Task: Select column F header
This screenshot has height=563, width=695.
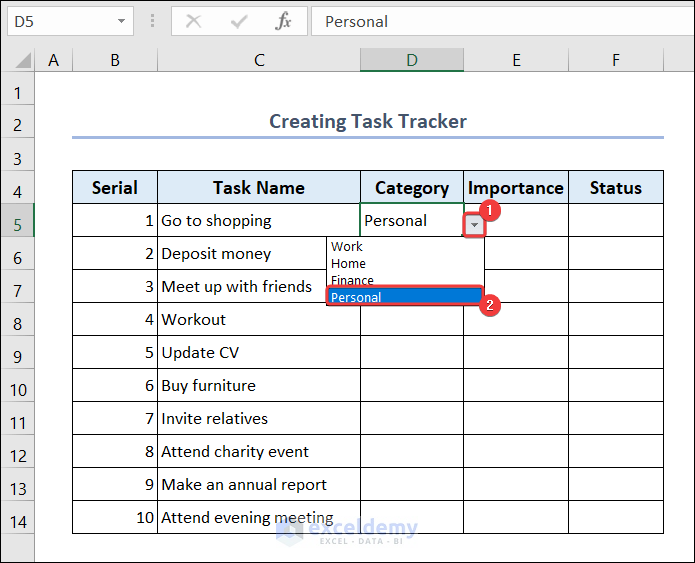Action: 616,60
